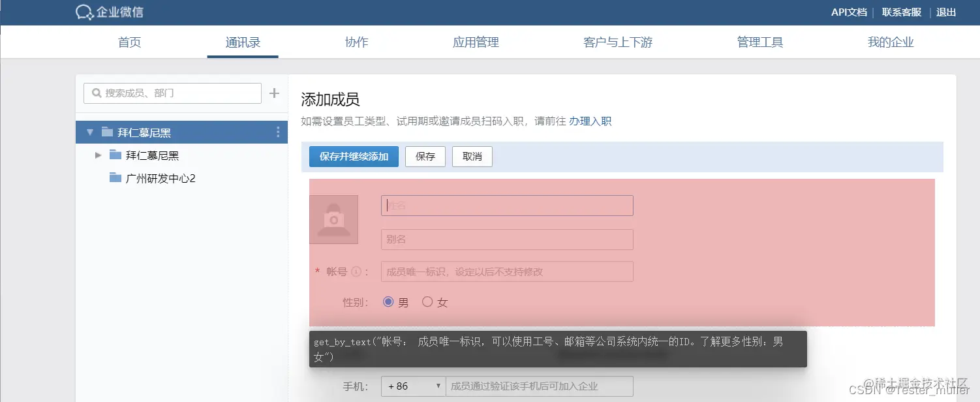Click the folder icon beside root 拜仁慕尼黑
Screen dimensions: 980x402
pos(106,131)
